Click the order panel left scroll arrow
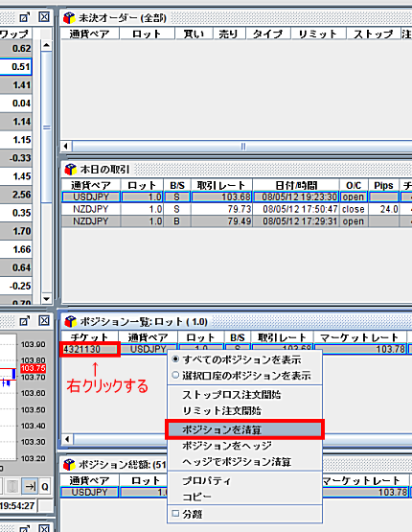412x532 pixels. pyautogui.click(x=66, y=147)
